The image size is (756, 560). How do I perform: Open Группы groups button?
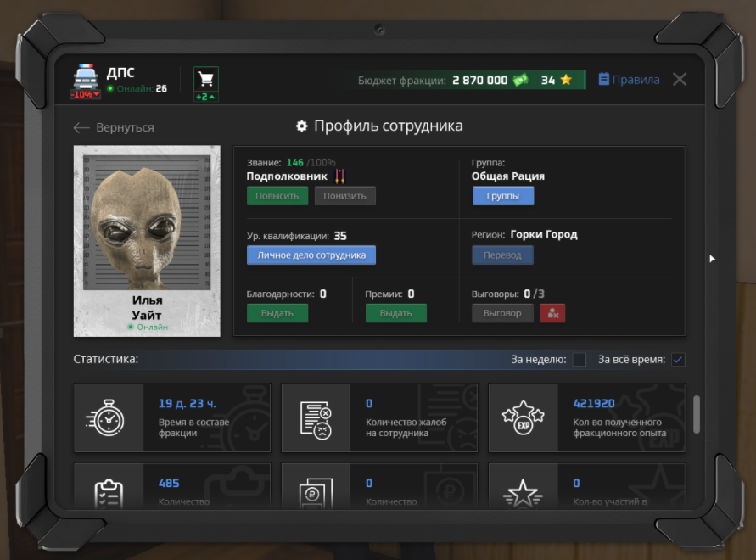point(503,196)
